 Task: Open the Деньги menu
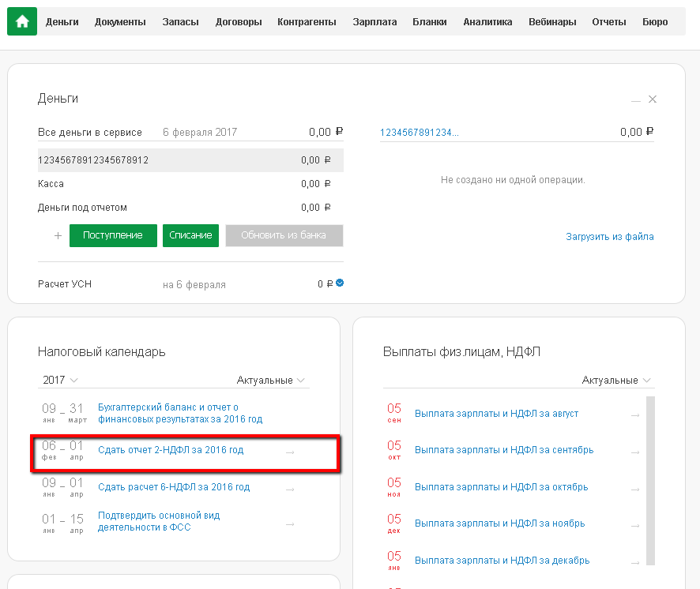pyautogui.click(x=62, y=22)
